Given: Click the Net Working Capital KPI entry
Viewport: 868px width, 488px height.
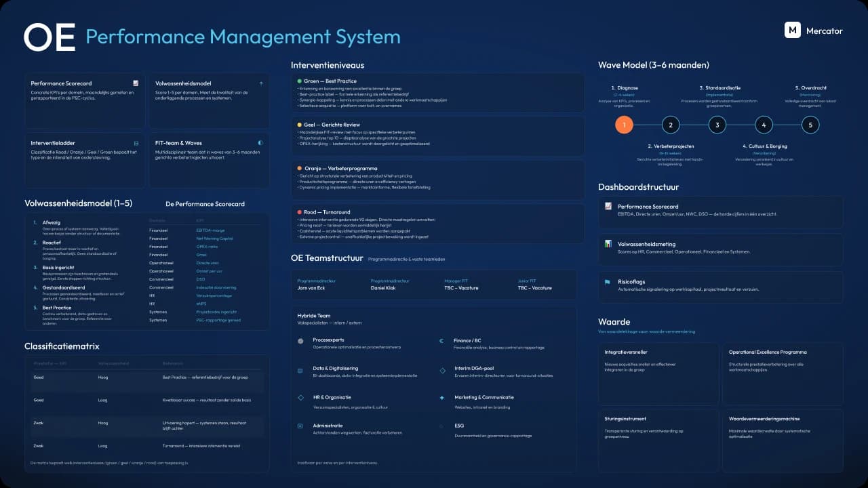Looking at the screenshot, I should tap(214, 239).
